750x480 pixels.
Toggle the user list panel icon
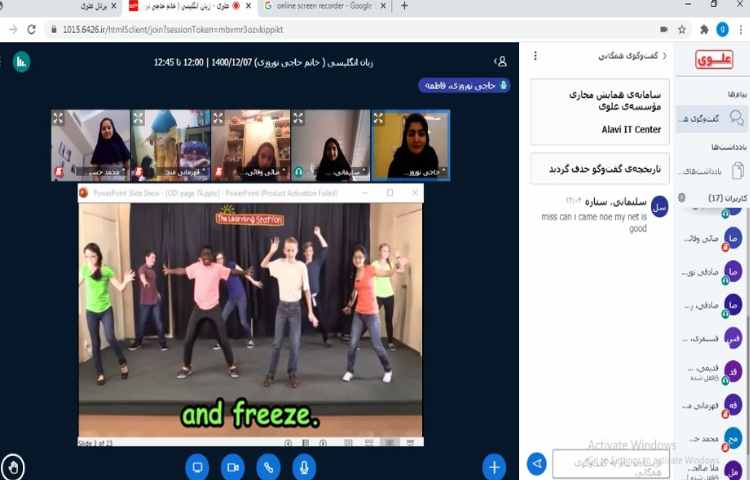pyautogui.click(x=501, y=61)
